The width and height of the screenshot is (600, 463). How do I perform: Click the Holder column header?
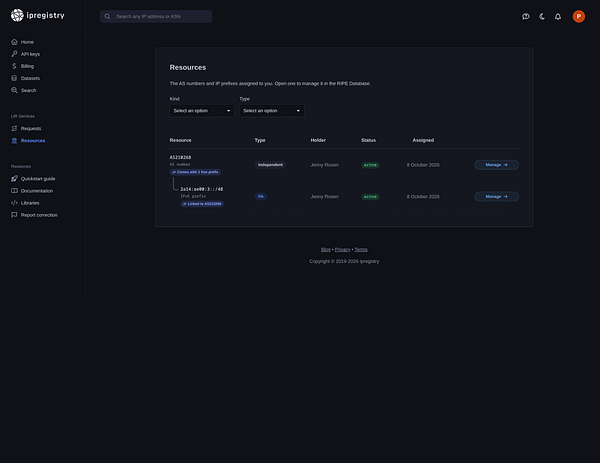[x=318, y=140]
